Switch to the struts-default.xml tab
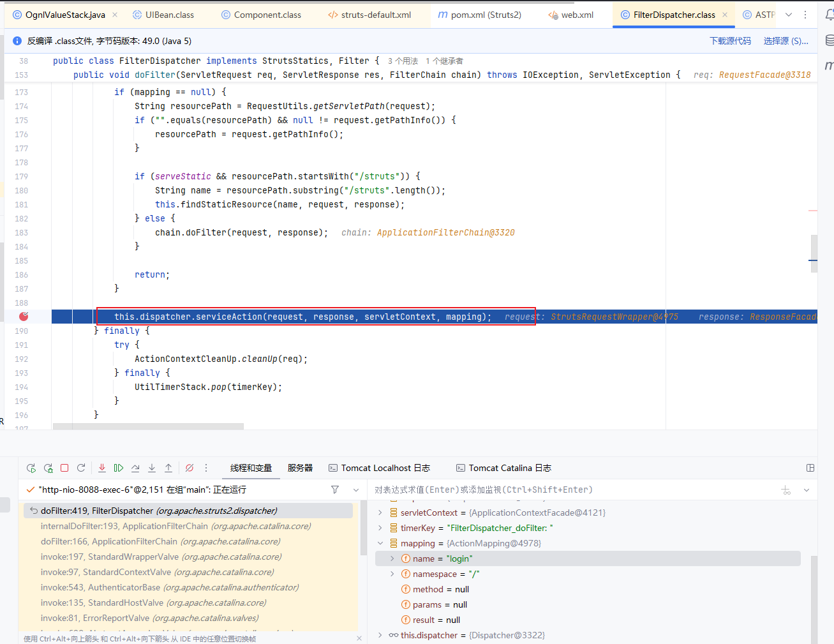834x644 pixels. 369,15
